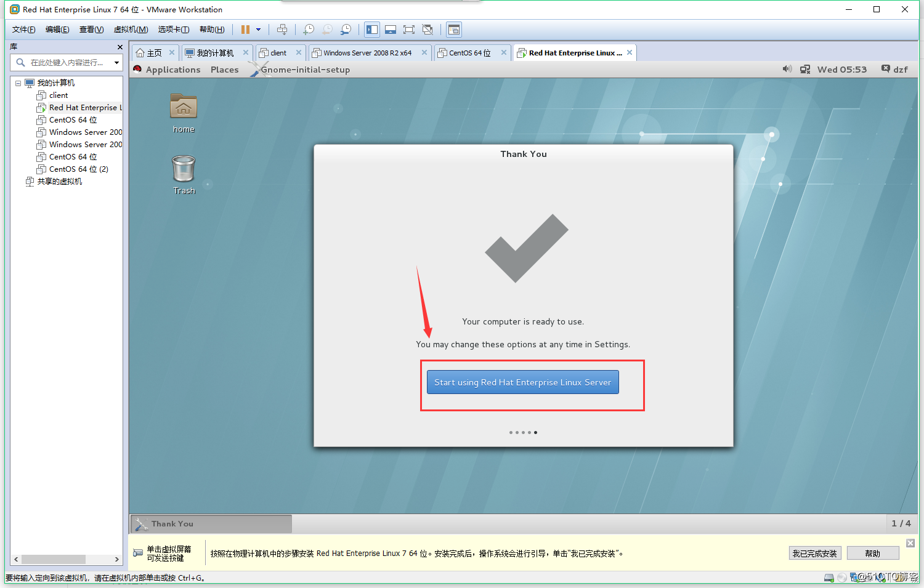Click Start using Red Hat Enterprise Linux Server
This screenshot has width=924, height=588.
tap(522, 382)
